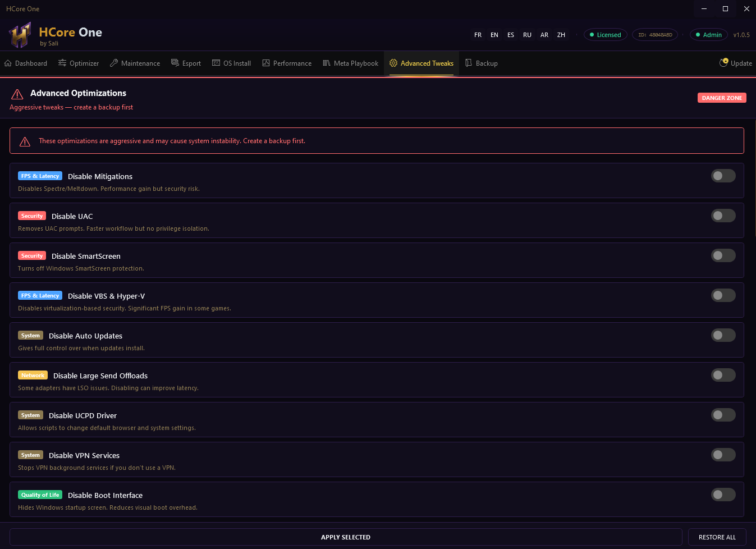
Task: Click the Update refresh icon
Action: [x=724, y=62]
